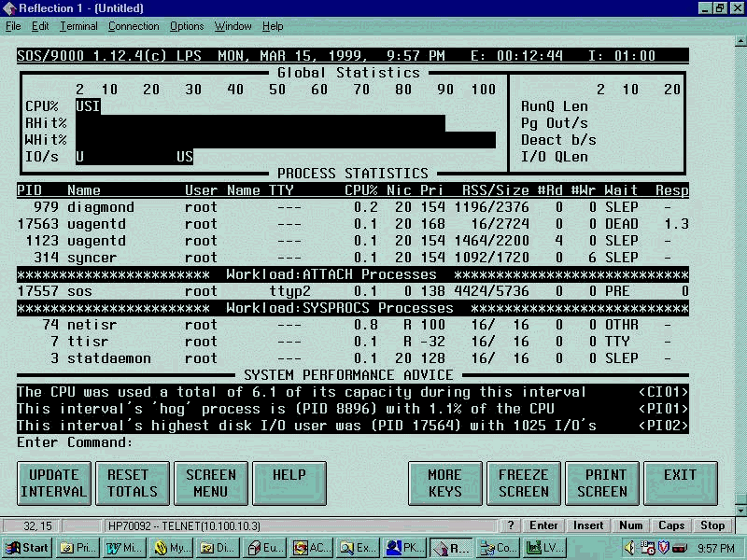
Task: Open the Exploring taskbar window
Action: [x=359, y=548]
